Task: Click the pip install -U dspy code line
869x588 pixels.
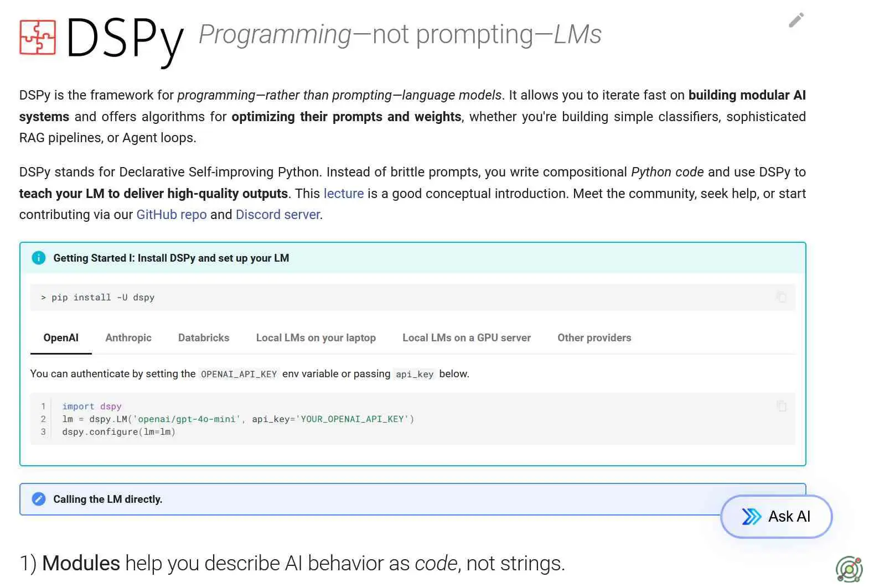Action: 97,297
